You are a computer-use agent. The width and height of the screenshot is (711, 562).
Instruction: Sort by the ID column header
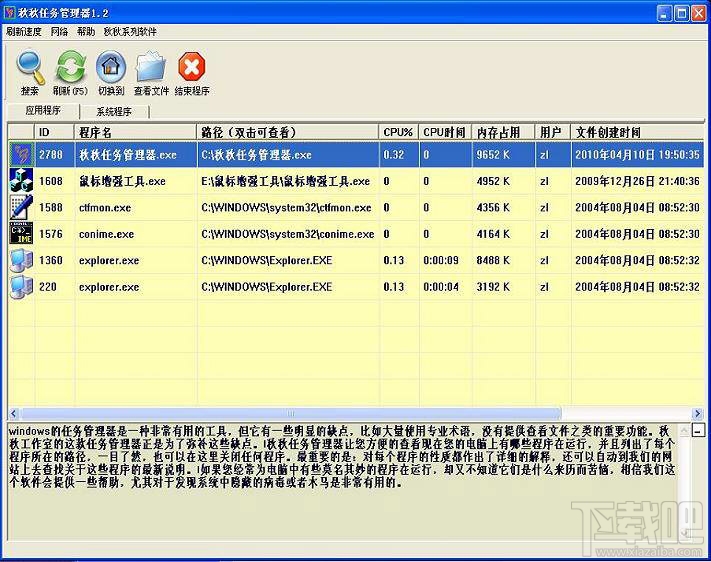point(54,132)
